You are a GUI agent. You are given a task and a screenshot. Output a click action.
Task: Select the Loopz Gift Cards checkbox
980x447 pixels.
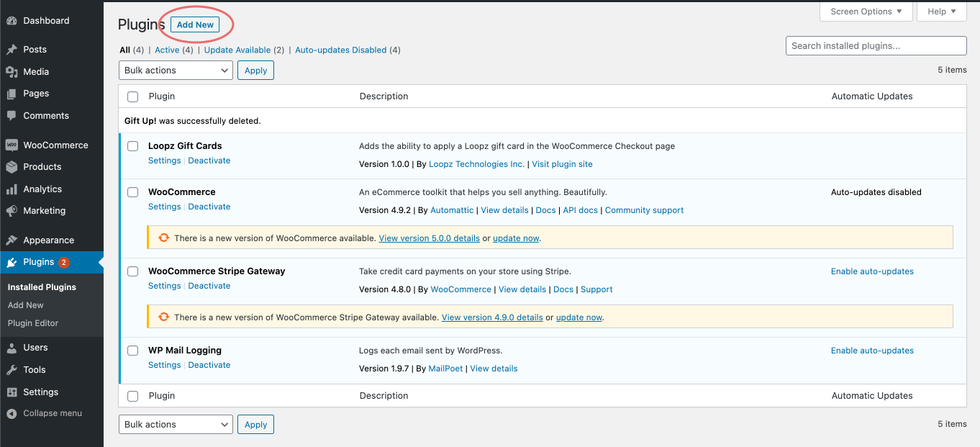click(132, 146)
